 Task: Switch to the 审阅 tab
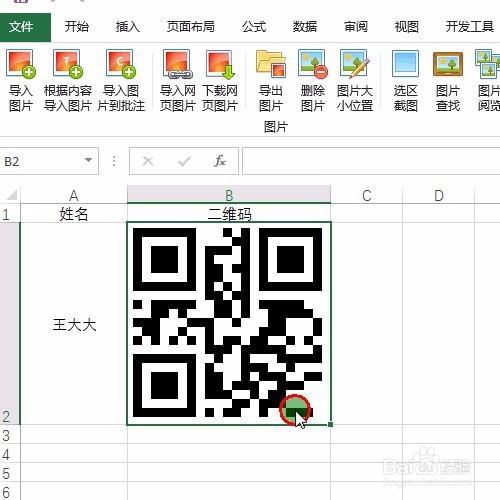pyautogui.click(x=356, y=27)
